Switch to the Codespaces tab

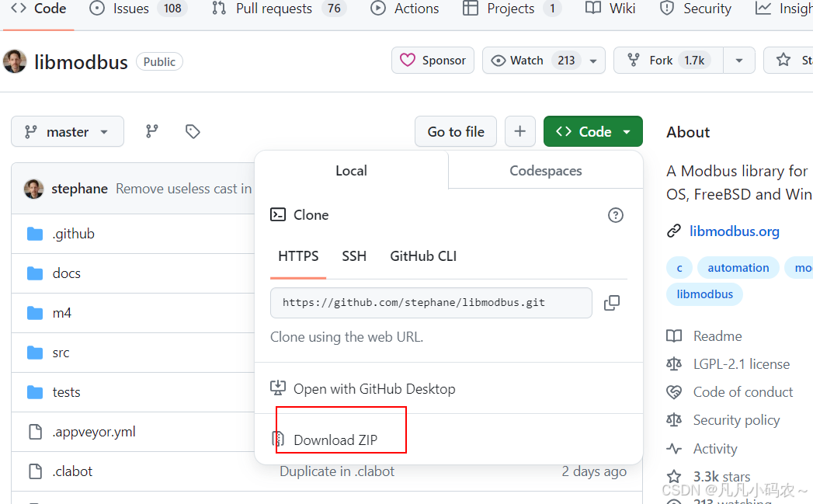545,171
